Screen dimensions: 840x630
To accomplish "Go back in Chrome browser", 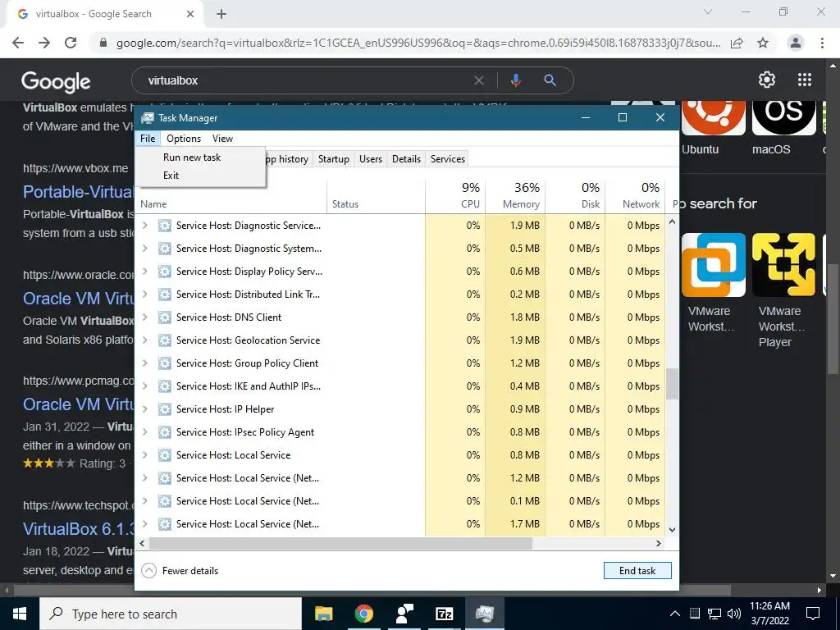I will coord(18,43).
